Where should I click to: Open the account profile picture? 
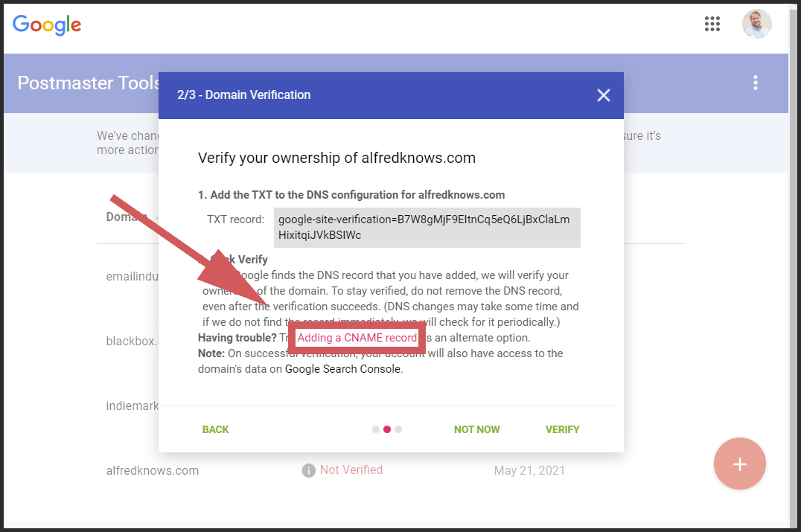tap(756, 24)
